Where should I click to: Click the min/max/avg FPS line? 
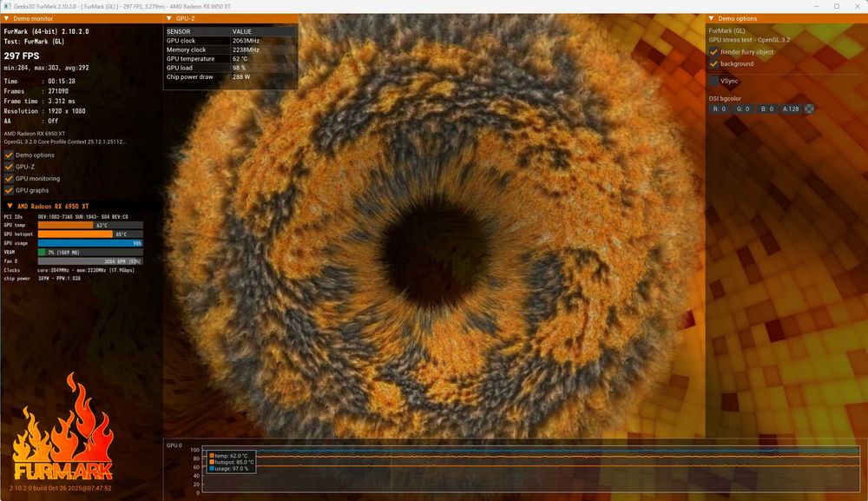(x=46, y=68)
